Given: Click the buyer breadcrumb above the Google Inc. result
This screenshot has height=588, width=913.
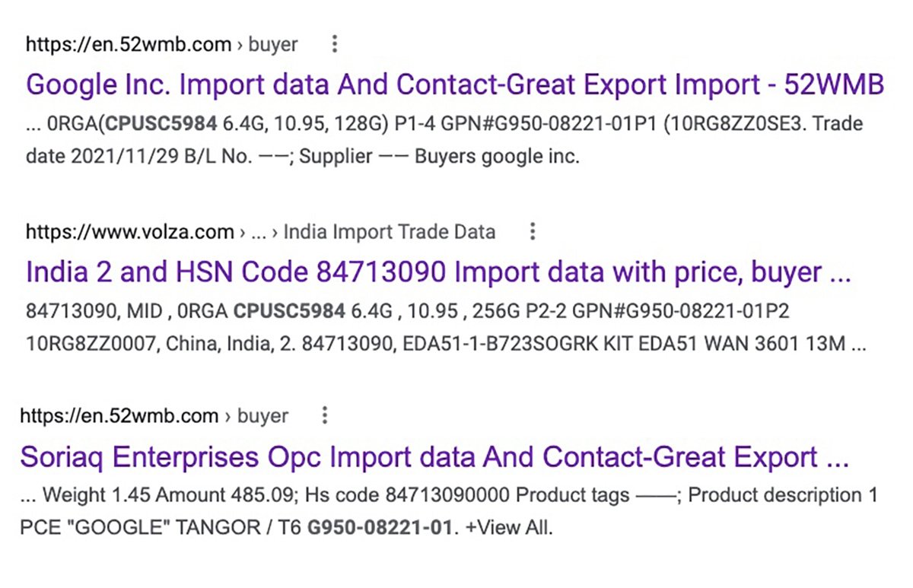Looking at the screenshot, I should pos(273,45).
